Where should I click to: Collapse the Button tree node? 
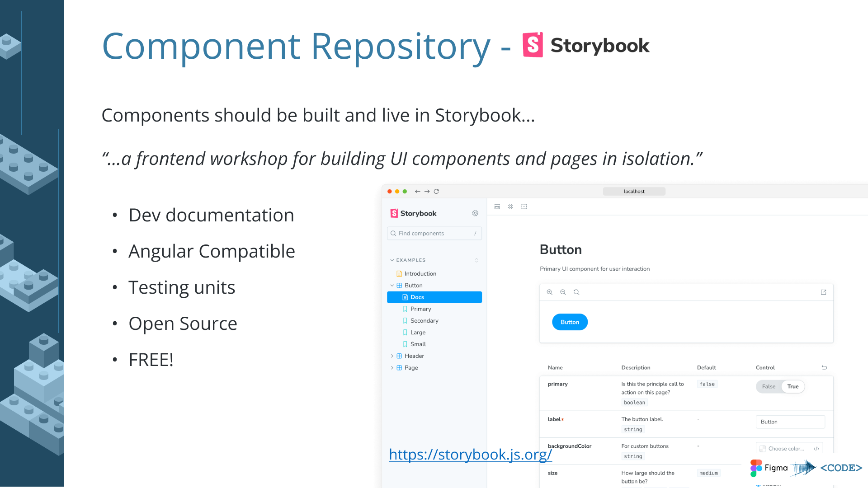[392, 286]
